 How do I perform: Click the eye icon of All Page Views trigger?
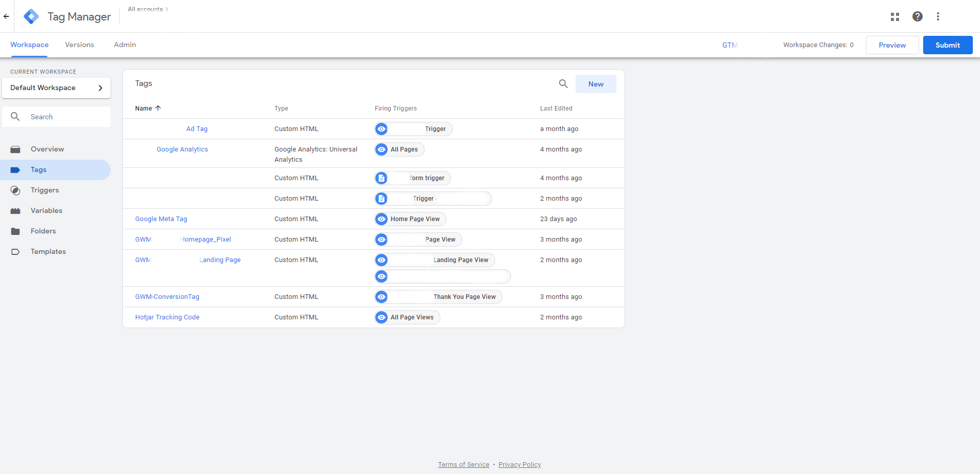coord(381,317)
